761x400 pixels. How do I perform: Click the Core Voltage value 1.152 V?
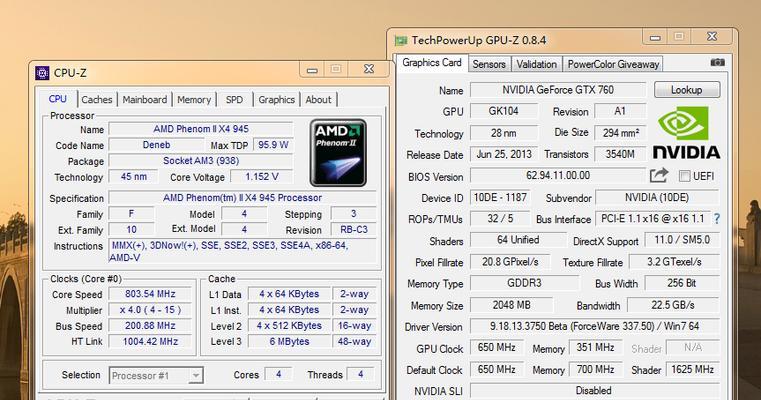click(x=262, y=177)
